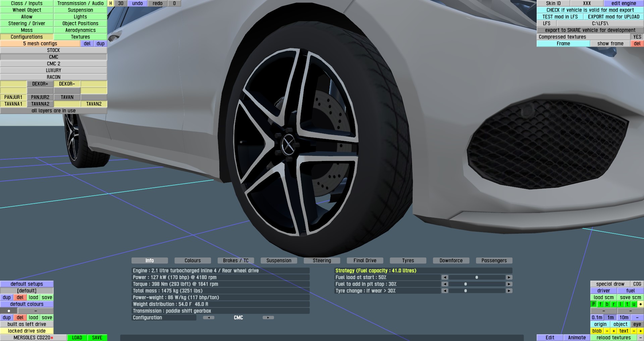Switch to back view with b button
This screenshot has width=644, height=341.
pyautogui.click(x=607, y=304)
